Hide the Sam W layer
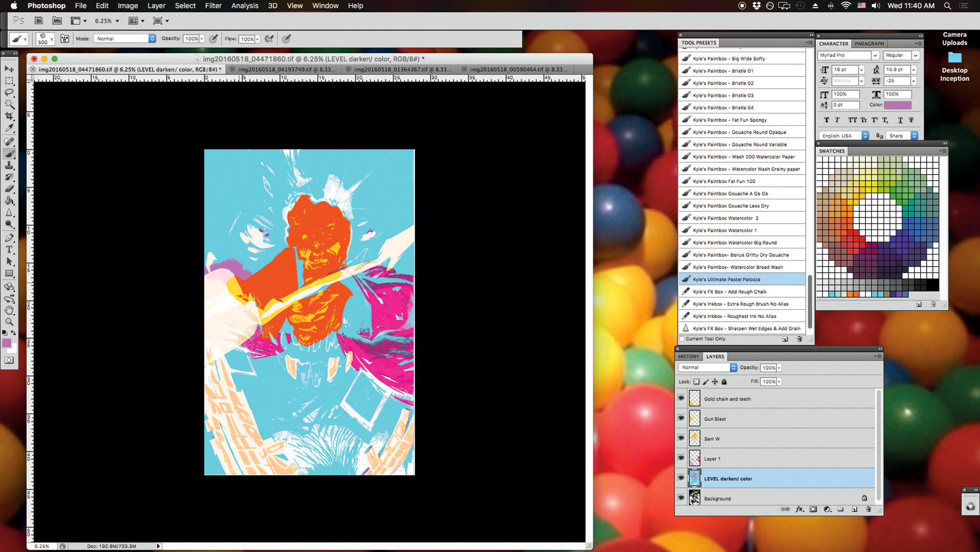This screenshot has width=980, height=552. (681, 438)
